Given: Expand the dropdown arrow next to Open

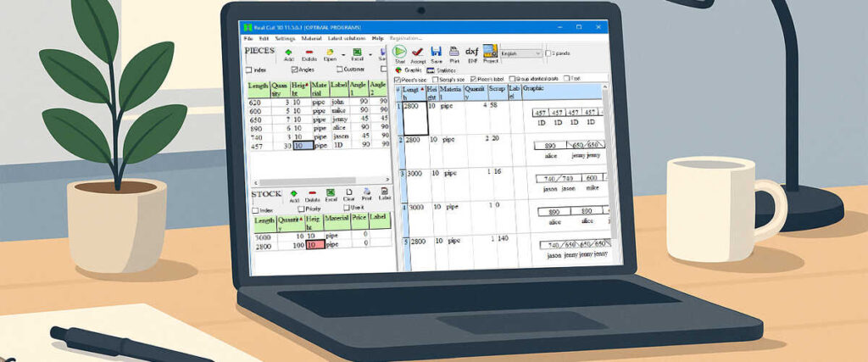Looking at the screenshot, I should tap(343, 54).
